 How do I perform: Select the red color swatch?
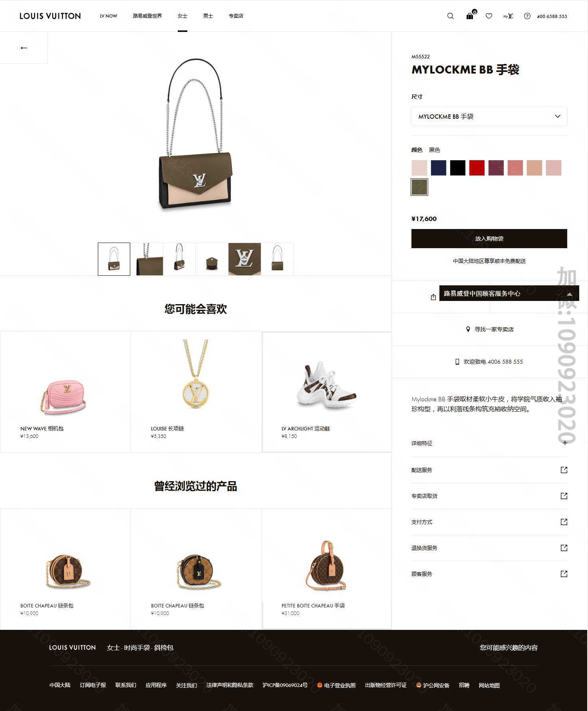pos(477,168)
